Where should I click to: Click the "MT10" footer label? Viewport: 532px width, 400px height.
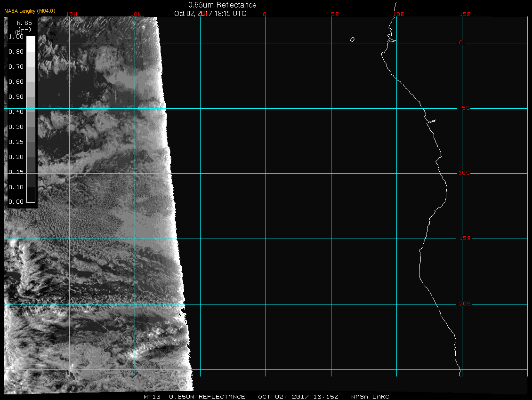pos(152,397)
